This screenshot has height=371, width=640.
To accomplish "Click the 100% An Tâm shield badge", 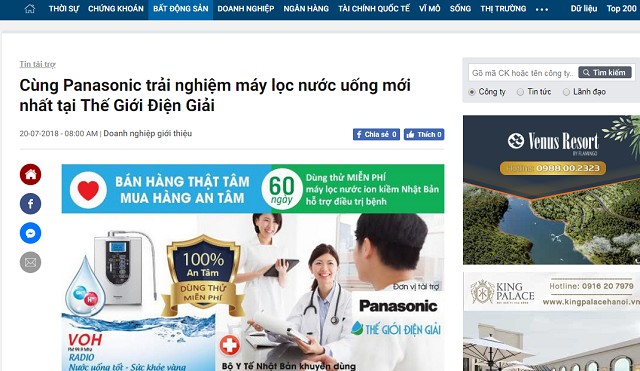I will coord(203,275).
